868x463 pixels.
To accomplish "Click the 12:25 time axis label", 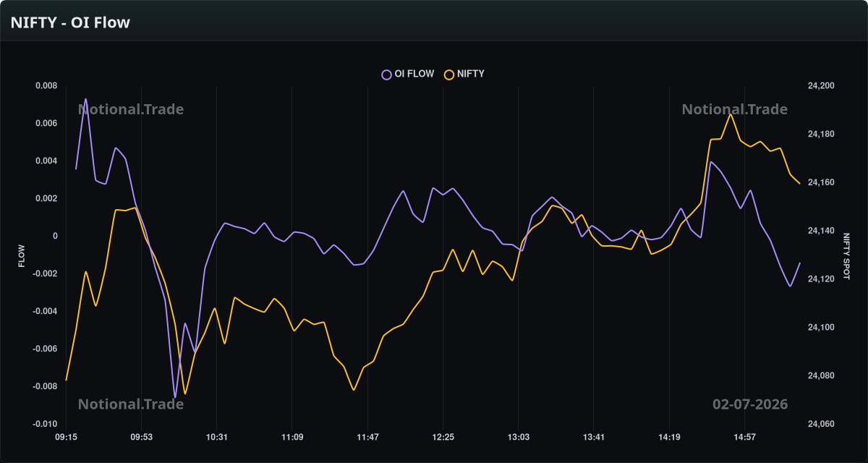I will click(x=443, y=437).
